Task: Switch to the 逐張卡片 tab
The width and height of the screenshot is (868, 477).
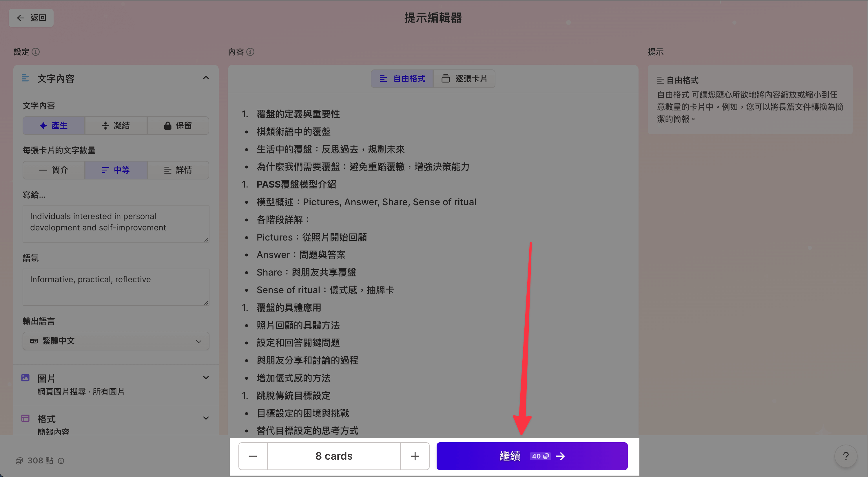Action: pyautogui.click(x=464, y=78)
